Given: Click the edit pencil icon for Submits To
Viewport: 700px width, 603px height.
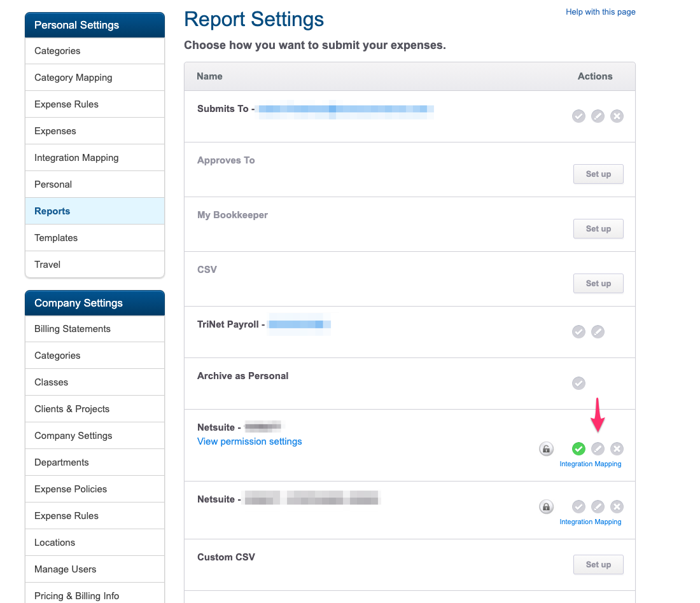Looking at the screenshot, I should pos(598,116).
